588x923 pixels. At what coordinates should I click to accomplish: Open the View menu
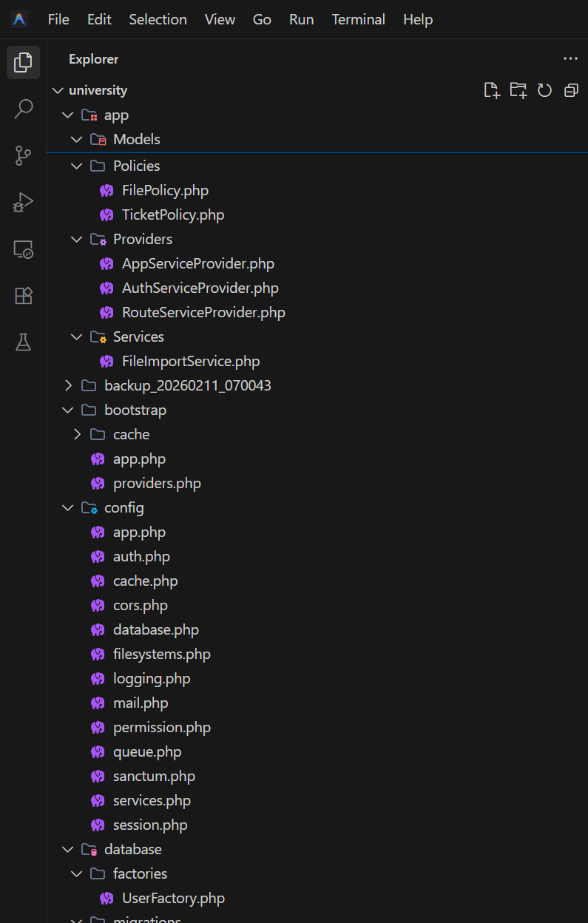220,19
